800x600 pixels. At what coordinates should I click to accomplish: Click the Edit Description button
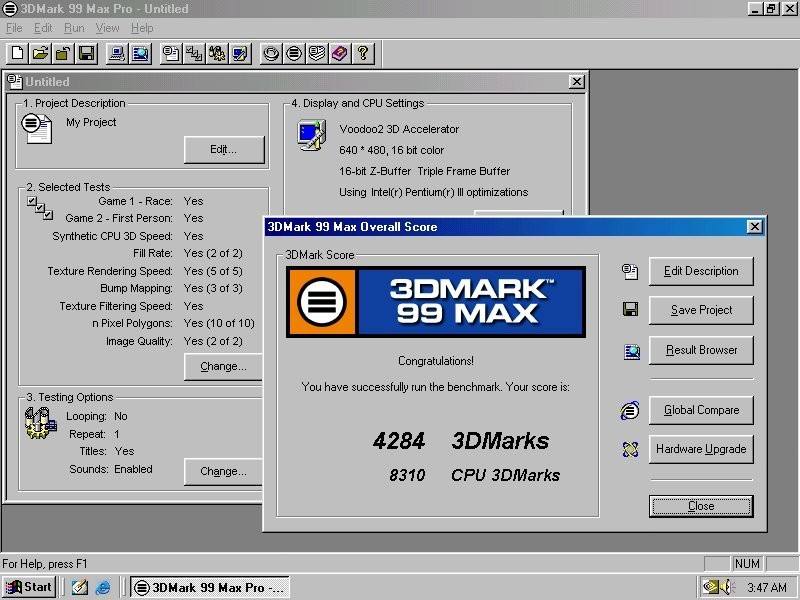[700, 271]
